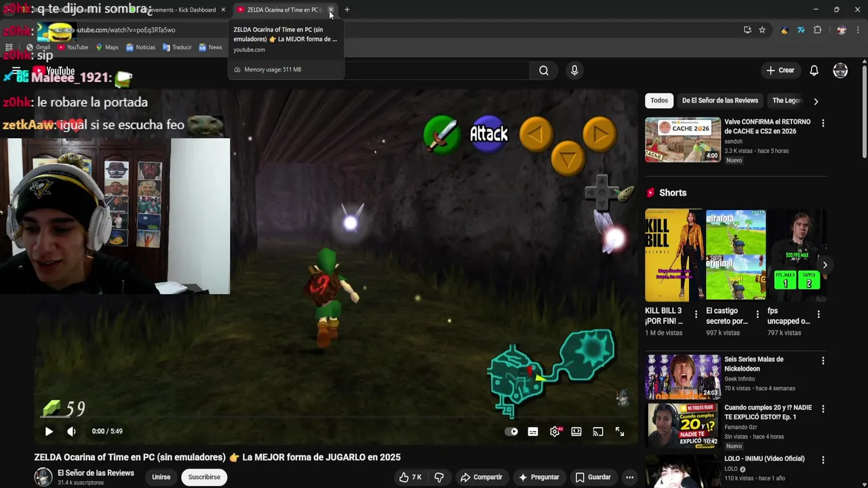The height and width of the screenshot is (488, 868).
Task: Open the Chrome profile avatar
Action: 842,30
